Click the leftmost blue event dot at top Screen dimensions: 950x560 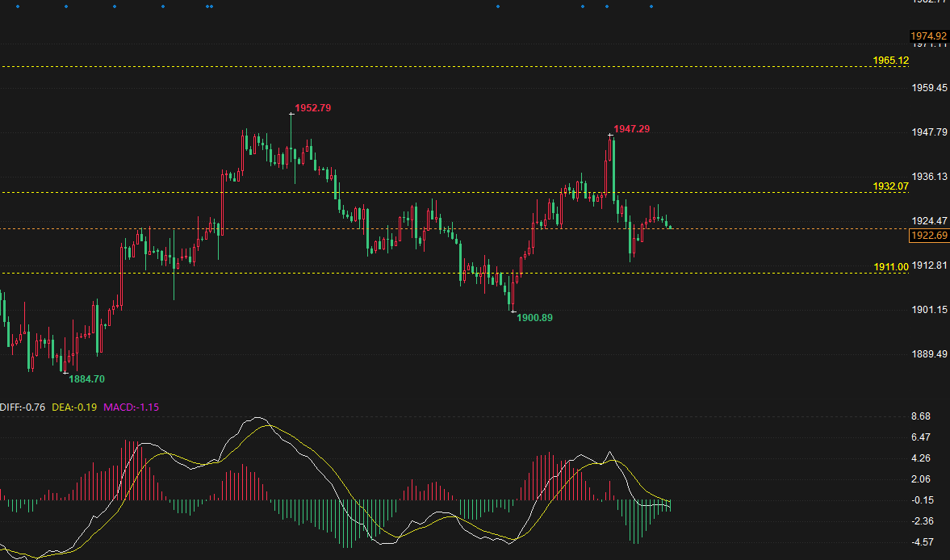click(x=18, y=7)
